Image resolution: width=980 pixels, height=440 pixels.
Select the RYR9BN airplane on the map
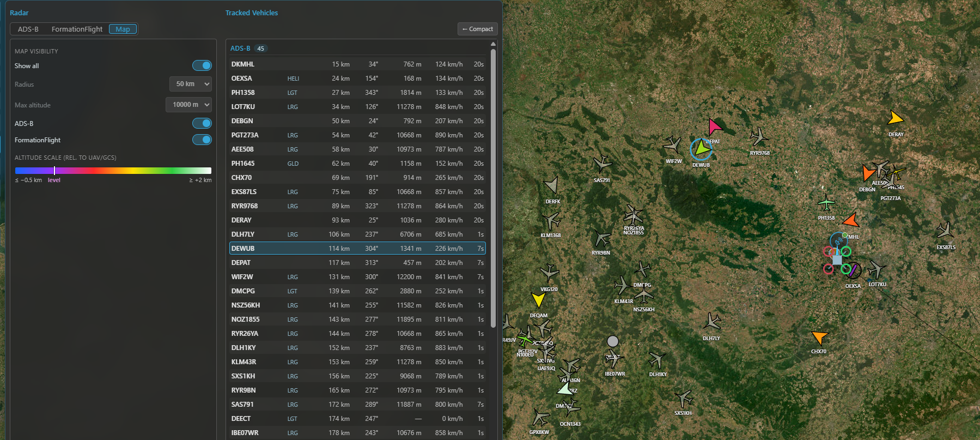pos(602,238)
